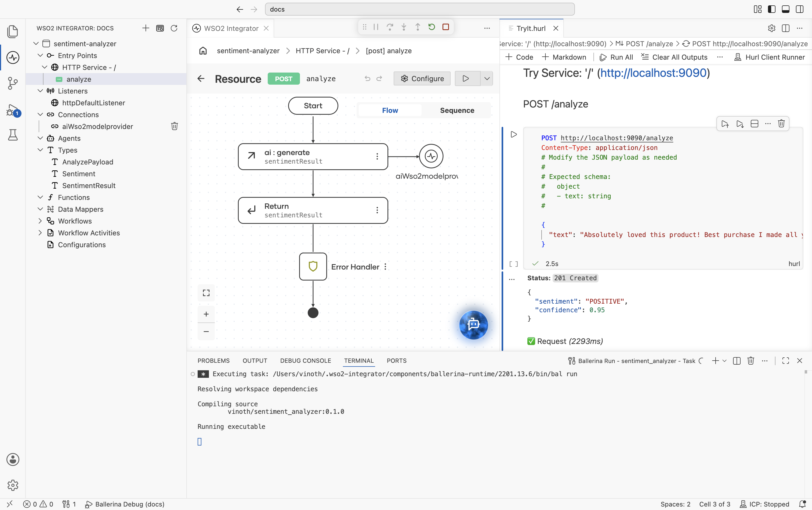Click debug Step Over icon

tap(390, 27)
